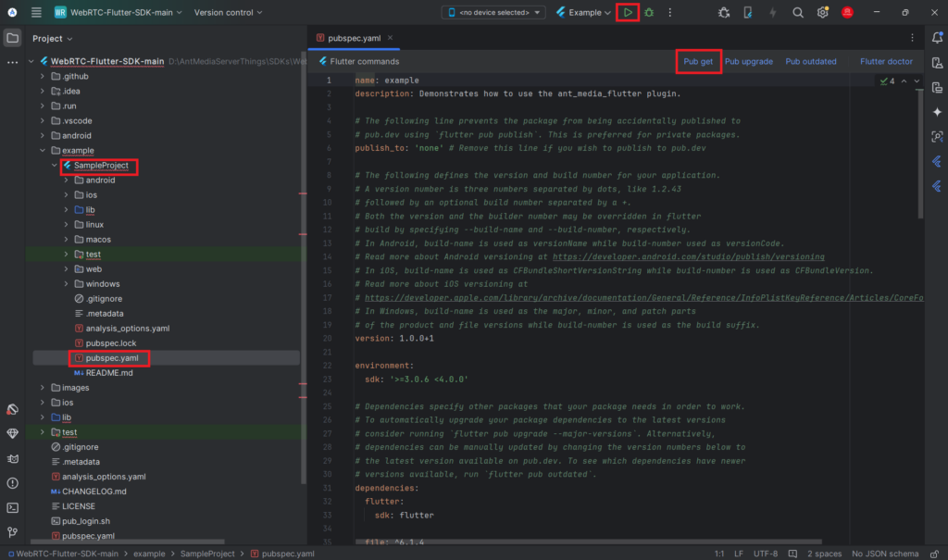This screenshot has width=948, height=560.
Task: Start debugging with the bug icon
Action: [649, 12]
